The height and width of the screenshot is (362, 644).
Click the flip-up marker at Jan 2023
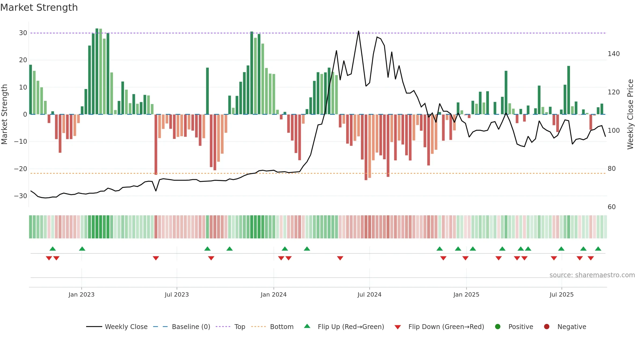pos(82,249)
